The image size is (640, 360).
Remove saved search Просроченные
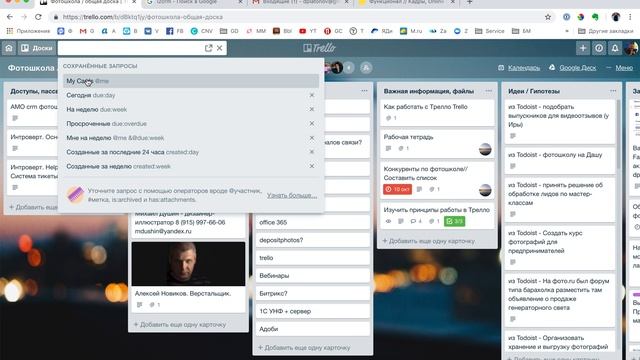(312, 123)
